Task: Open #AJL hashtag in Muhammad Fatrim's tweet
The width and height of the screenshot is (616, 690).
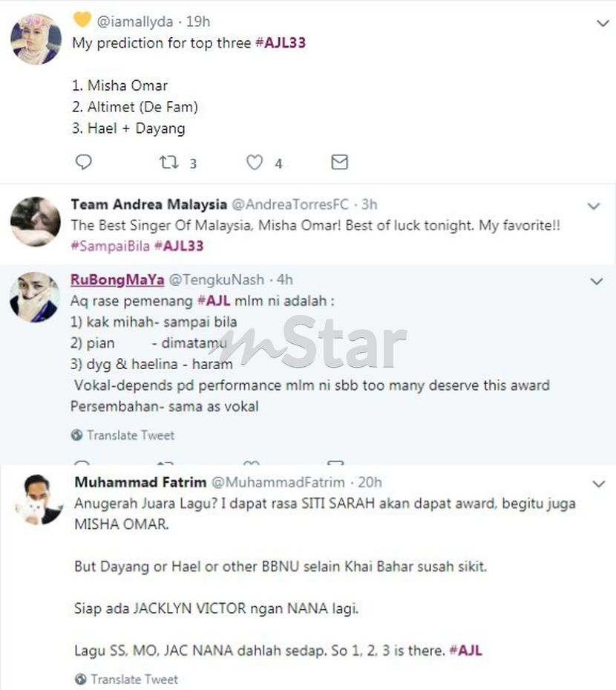Action: pos(465,651)
